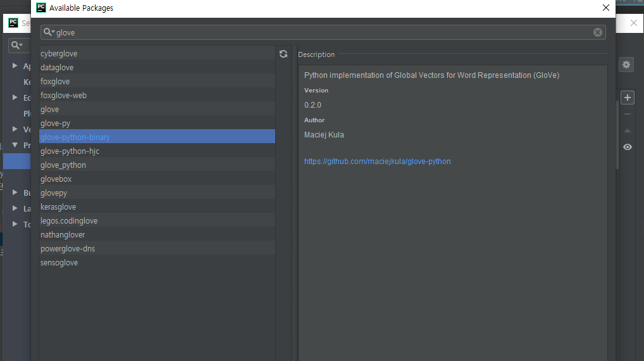Select the glove-python-binary package
Screen dimensions: 644x361
(x=158, y=137)
